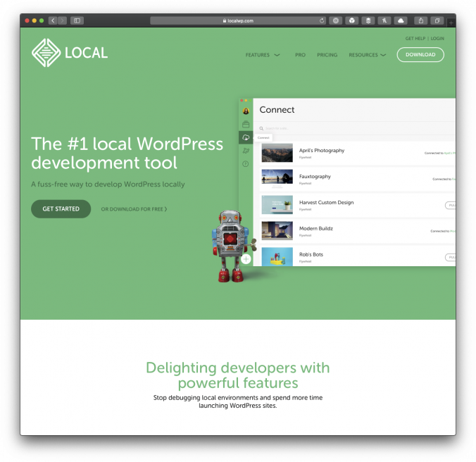
Task: Click the Safari share button
Action: coord(420,21)
